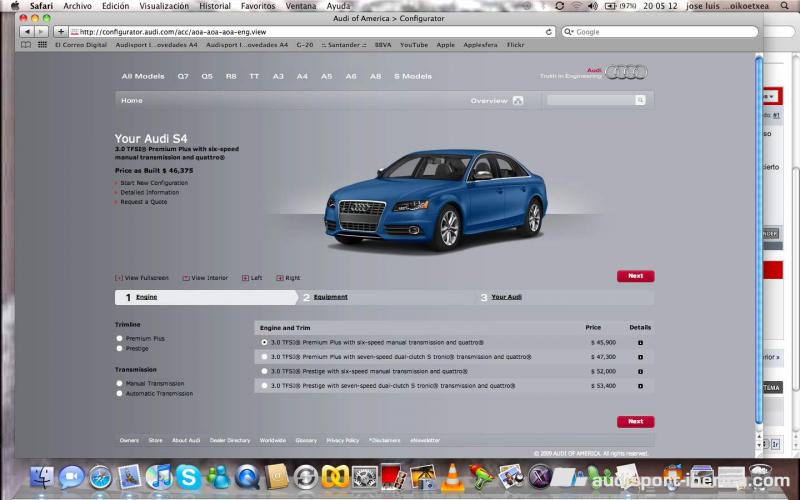Launch Skype from the Dock
This screenshot has height=500, width=800.
point(189,478)
